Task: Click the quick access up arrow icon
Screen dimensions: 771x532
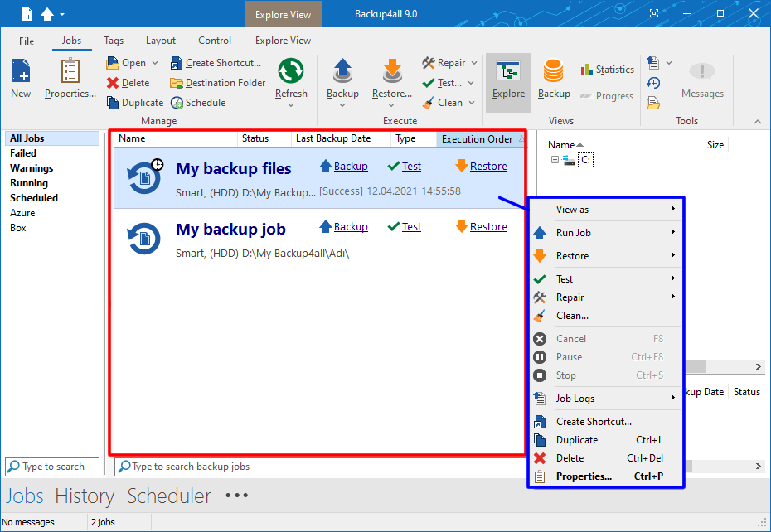Action: click(x=47, y=14)
